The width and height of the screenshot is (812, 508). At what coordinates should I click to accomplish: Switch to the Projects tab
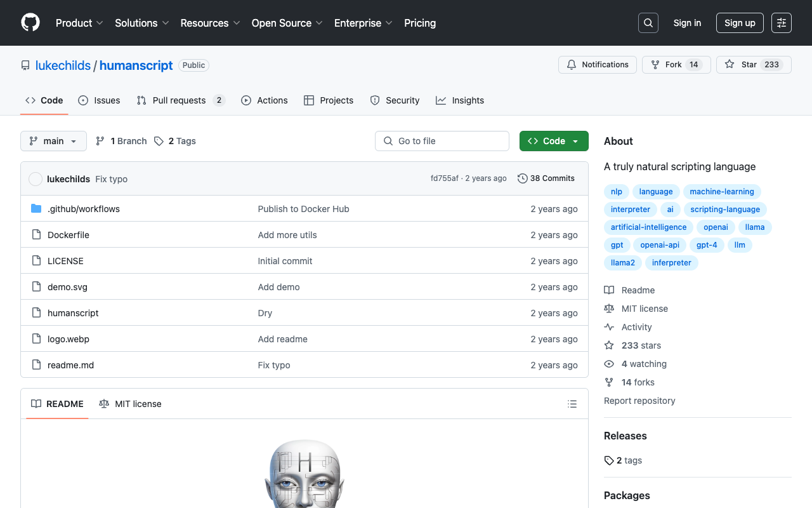[x=329, y=100]
